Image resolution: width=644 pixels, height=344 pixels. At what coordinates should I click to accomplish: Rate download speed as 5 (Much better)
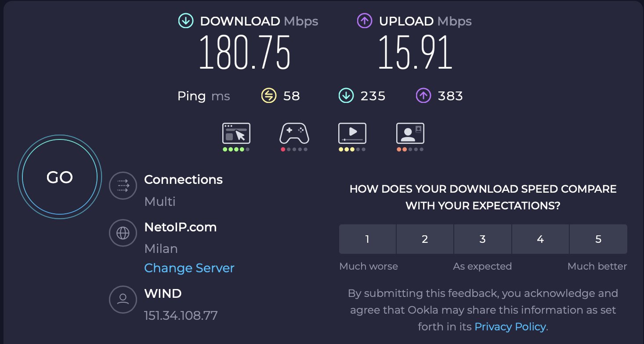point(598,239)
